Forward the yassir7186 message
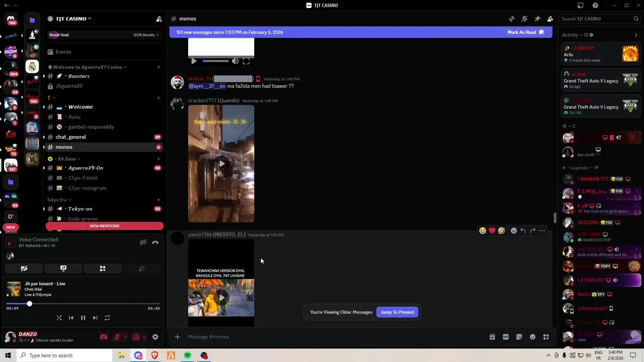The width and height of the screenshot is (644, 362). coord(533,230)
